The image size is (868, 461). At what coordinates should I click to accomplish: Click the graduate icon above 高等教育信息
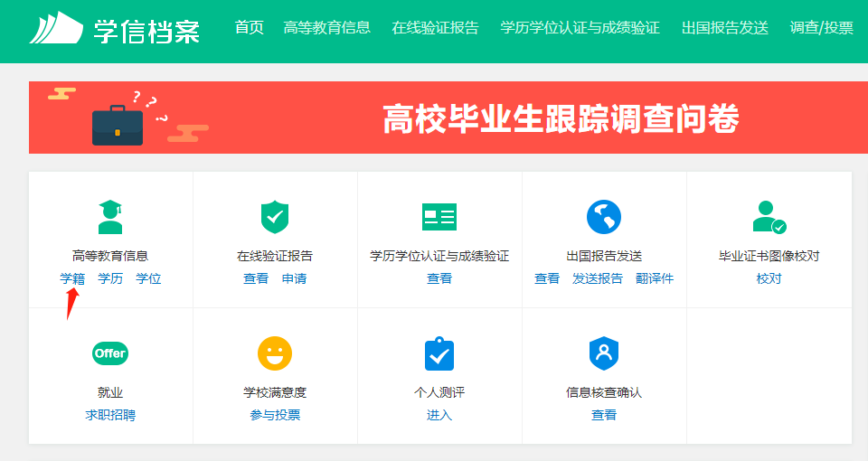click(110, 217)
